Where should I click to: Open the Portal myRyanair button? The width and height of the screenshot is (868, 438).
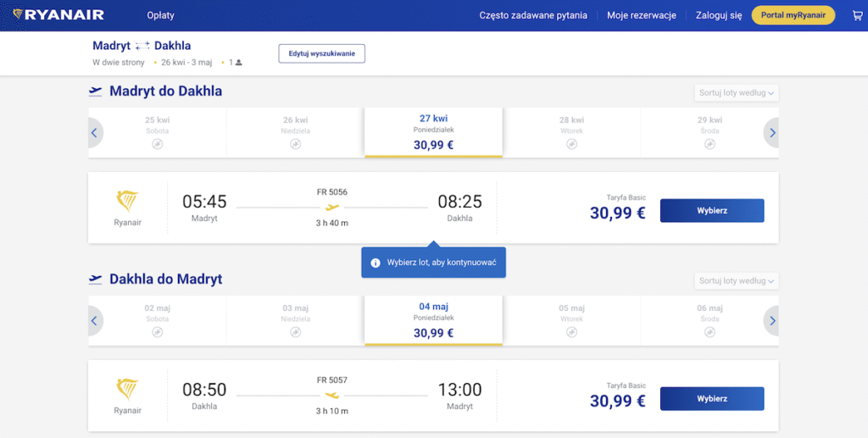(x=793, y=15)
